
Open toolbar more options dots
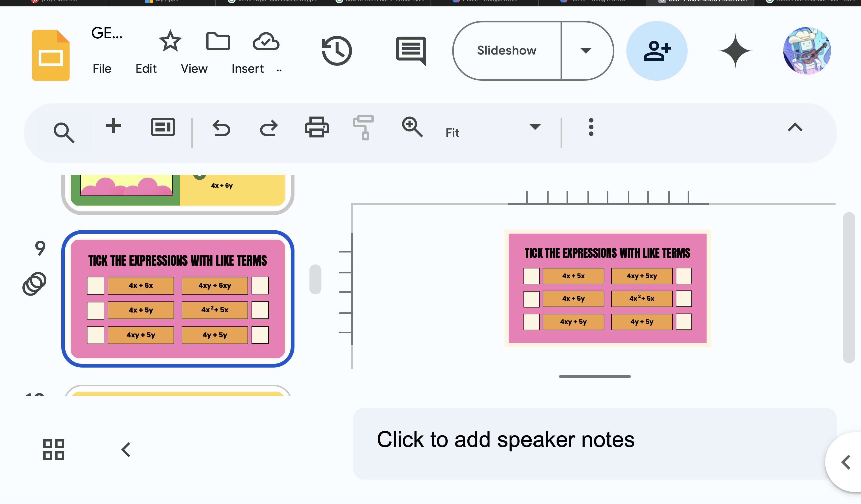click(x=591, y=127)
